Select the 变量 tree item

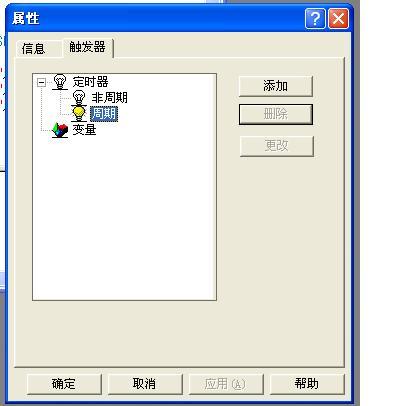(x=84, y=130)
